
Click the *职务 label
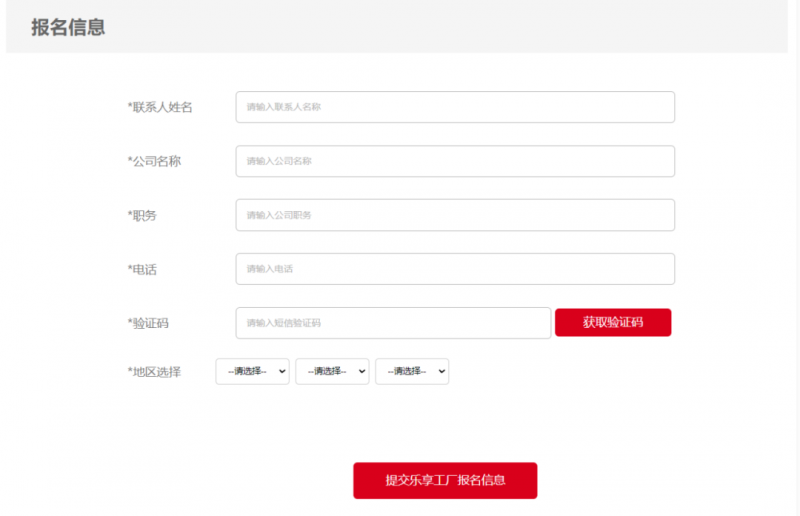(142, 215)
